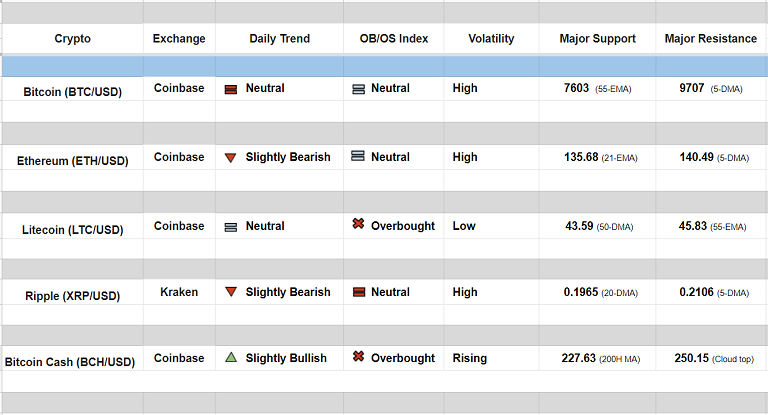Click the Kraken exchange cell
The image size is (768, 415).
179,292
